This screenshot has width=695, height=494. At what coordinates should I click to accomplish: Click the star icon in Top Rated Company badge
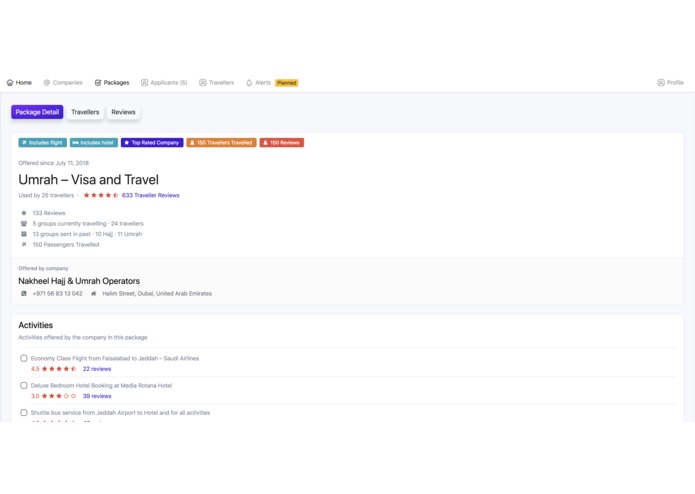tap(127, 143)
